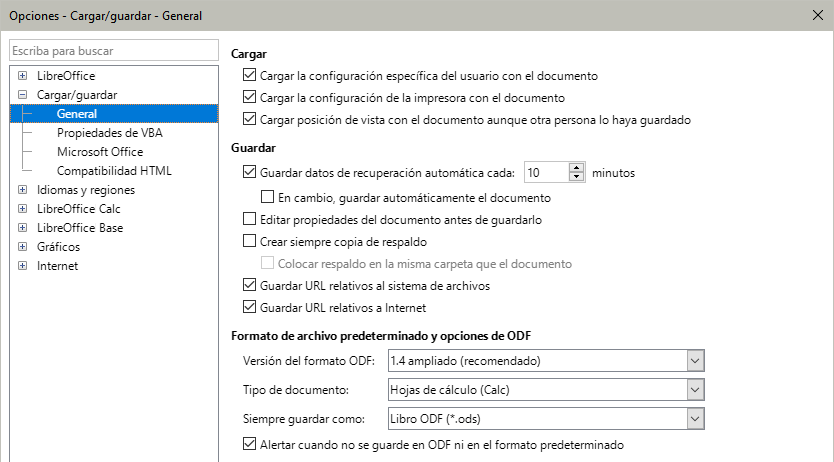Select LibreOffice Base tree label
The height and width of the screenshot is (462, 834).
80,228
